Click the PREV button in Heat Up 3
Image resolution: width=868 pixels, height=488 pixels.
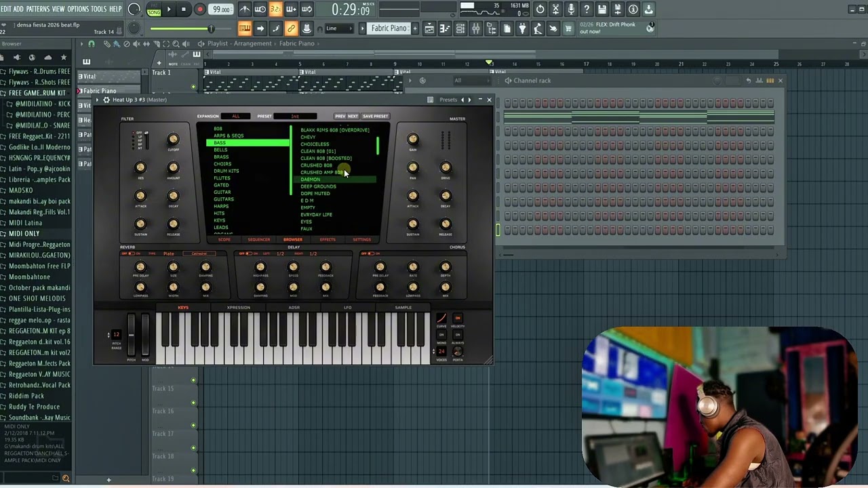(x=340, y=116)
